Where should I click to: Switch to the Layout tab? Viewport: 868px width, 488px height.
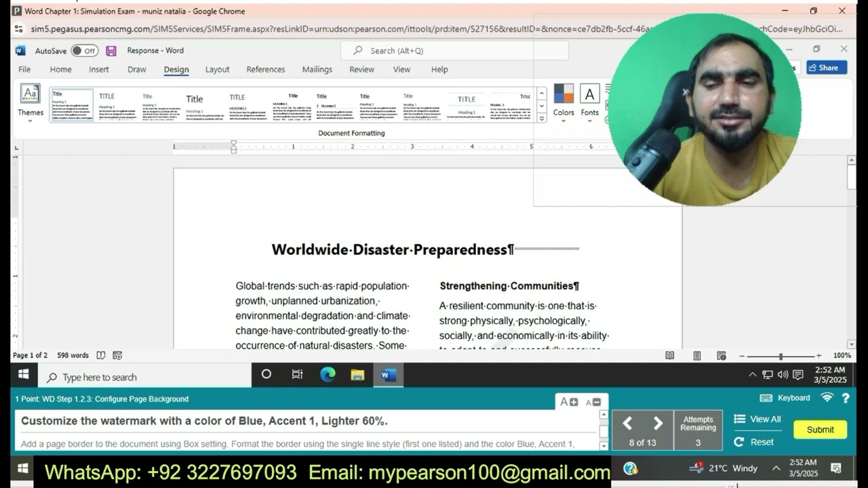(218, 69)
